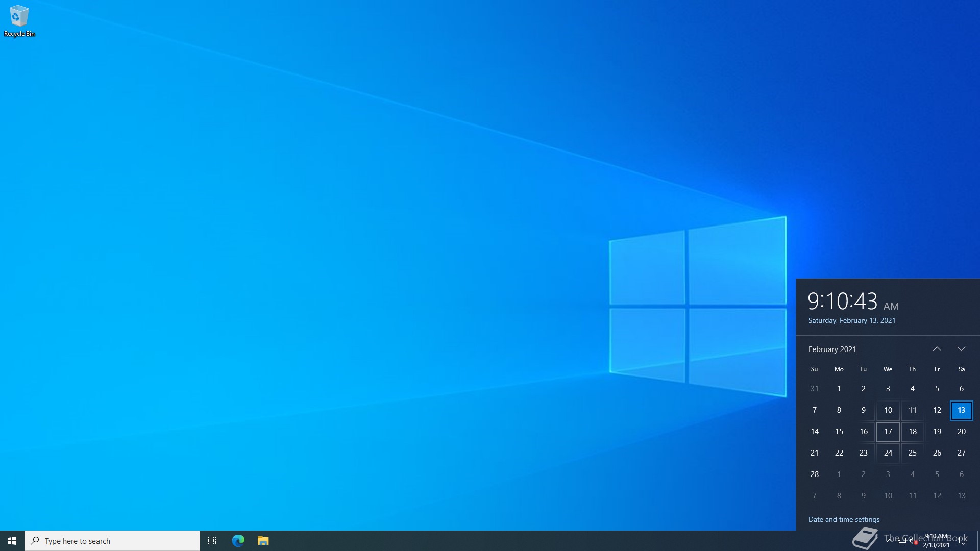
Task: Click the taskbar clock showing 9:10 AM
Action: pos(936,541)
